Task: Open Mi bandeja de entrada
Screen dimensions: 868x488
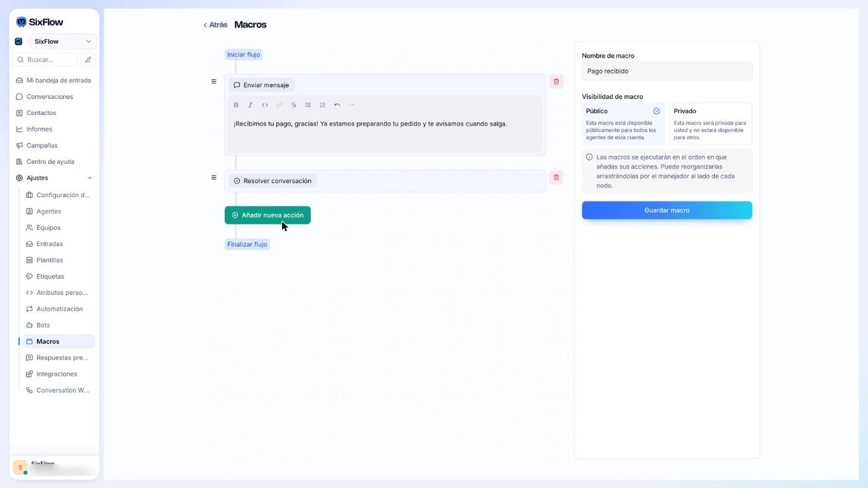Action: pyautogui.click(x=53, y=80)
